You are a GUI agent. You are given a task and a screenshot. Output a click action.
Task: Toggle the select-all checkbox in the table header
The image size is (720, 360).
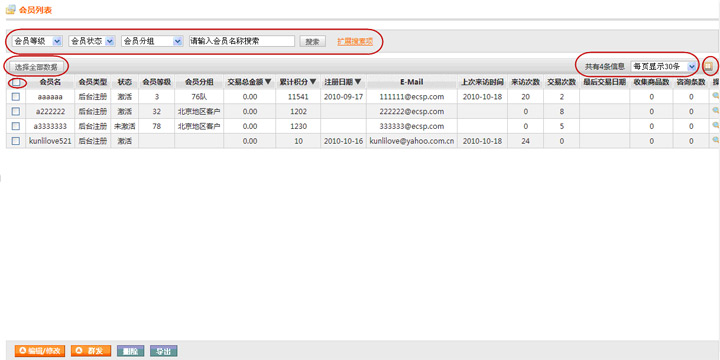tap(16, 83)
